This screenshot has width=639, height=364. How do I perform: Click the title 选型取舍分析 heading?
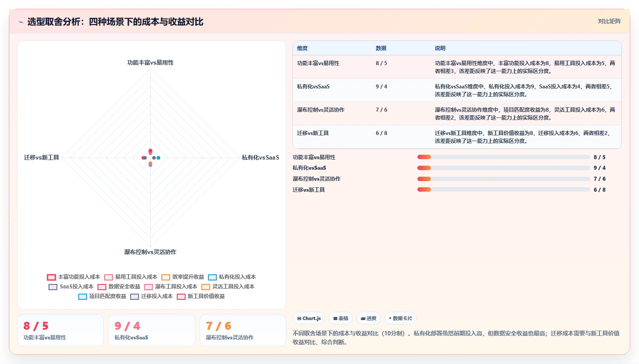click(x=116, y=22)
